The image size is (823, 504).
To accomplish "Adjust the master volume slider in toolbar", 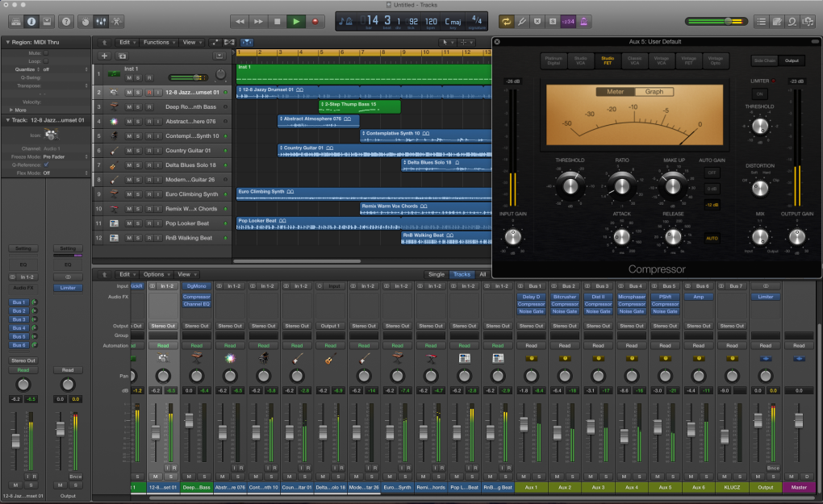I will coord(716,22).
